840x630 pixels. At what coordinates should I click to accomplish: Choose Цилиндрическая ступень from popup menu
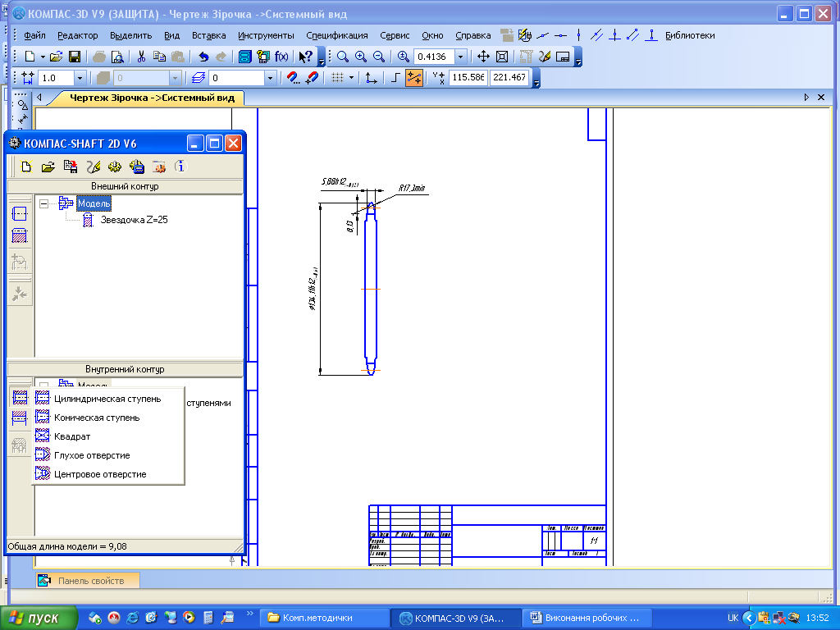[x=107, y=399]
